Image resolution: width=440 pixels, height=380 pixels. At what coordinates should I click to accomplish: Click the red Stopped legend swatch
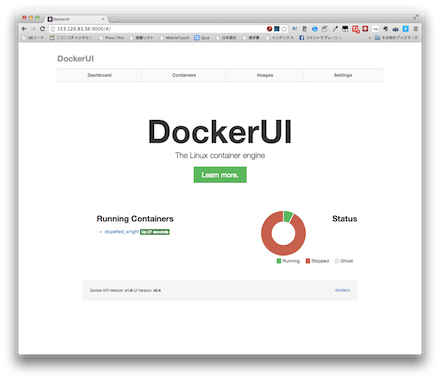[308, 261]
